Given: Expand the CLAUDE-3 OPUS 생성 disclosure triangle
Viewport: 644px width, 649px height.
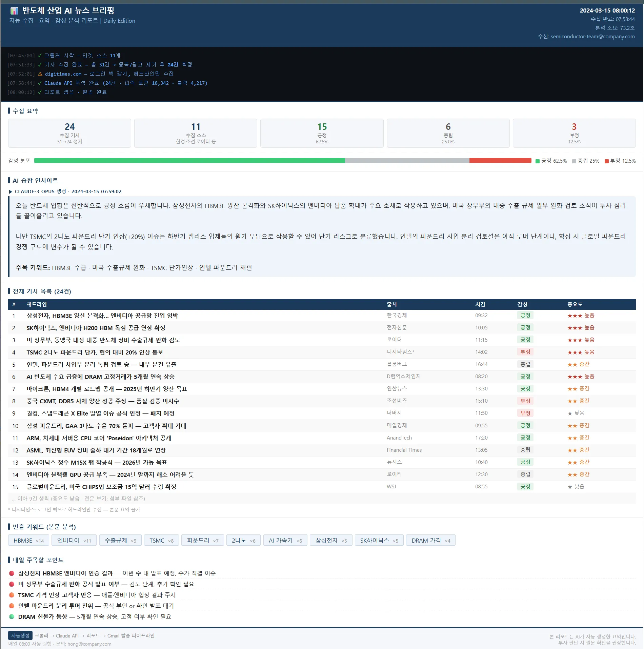Looking at the screenshot, I should pos(11,191).
